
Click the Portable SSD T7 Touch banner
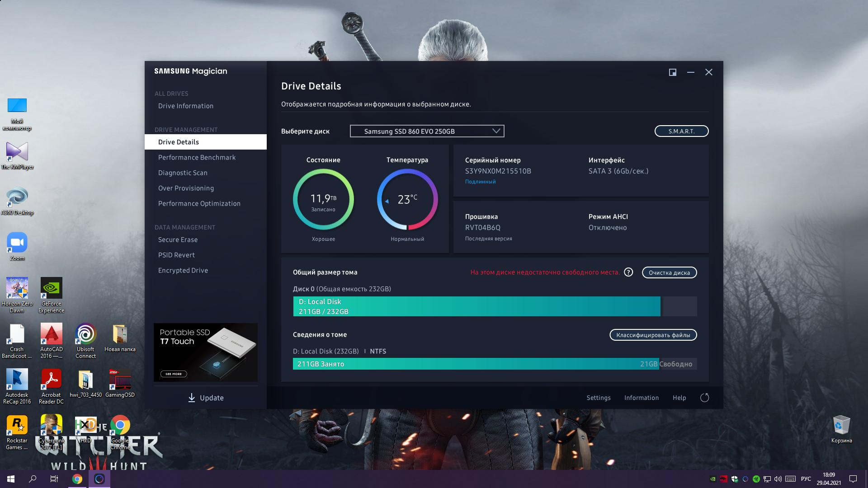(x=206, y=352)
